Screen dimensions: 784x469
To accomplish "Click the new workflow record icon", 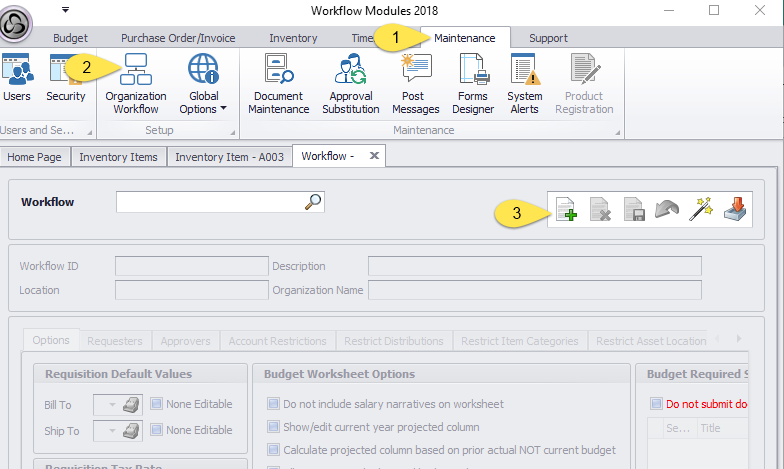I will coord(566,211).
